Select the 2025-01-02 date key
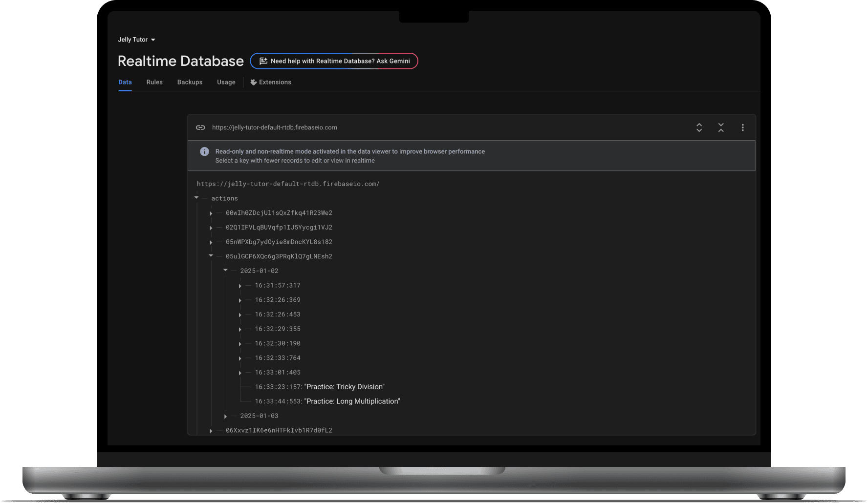This screenshot has width=868, height=503. point(259,271)
